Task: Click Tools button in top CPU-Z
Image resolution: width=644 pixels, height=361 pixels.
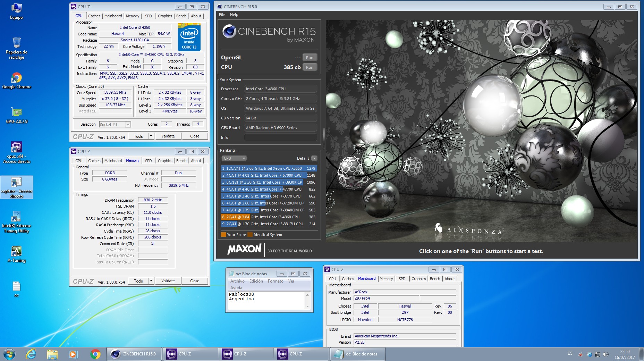Action: (x=138, y=136)
